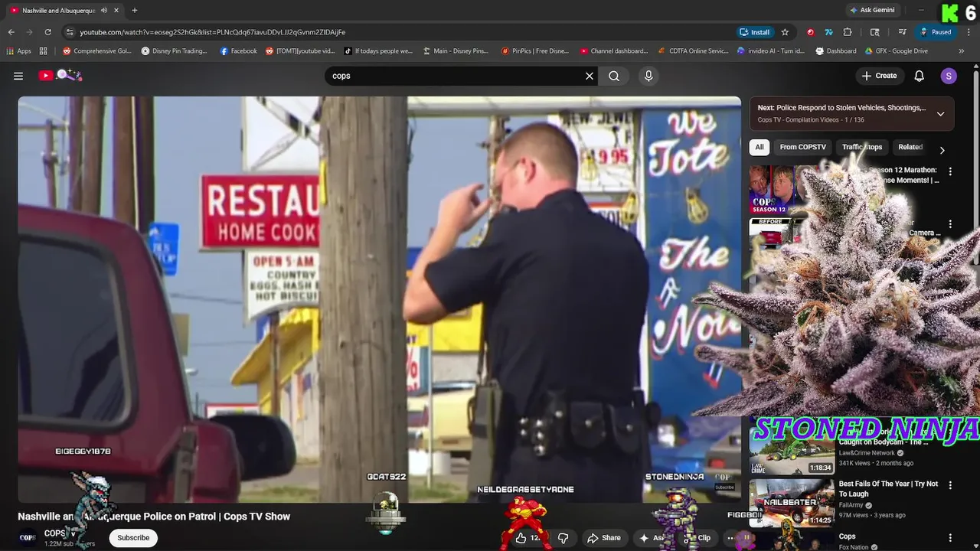Dislike the video with thumbs down
This screenshot has width=980, height=551.
coord(563,538)
